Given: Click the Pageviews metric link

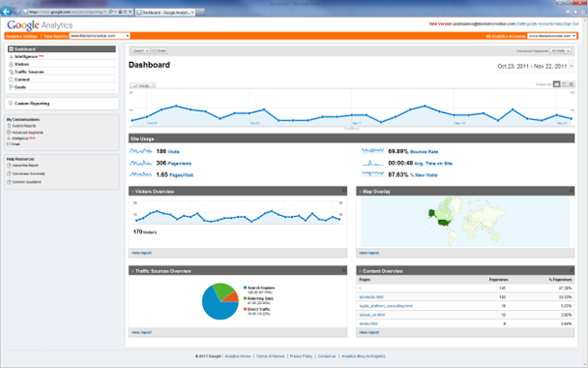Looking at the screenshot, I should point(179,163).
